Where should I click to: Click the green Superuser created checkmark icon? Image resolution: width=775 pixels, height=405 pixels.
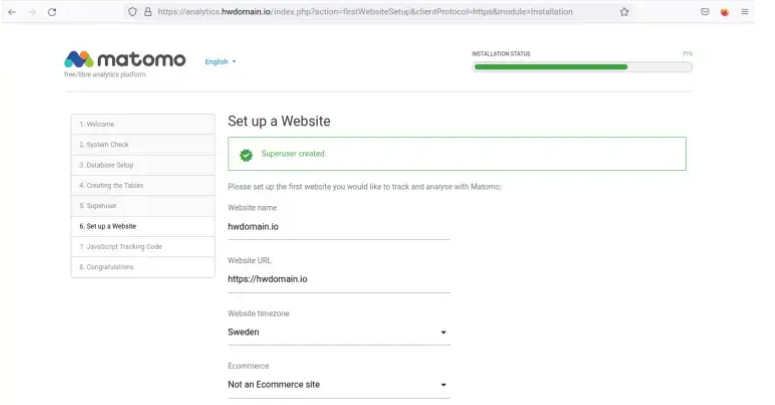(x=246, y=155)
